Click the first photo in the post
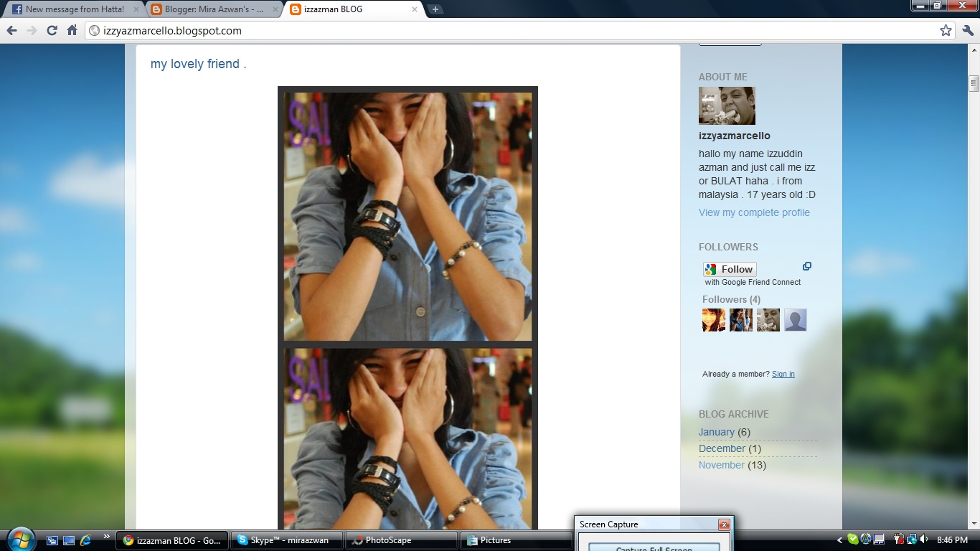 point(407,216)
